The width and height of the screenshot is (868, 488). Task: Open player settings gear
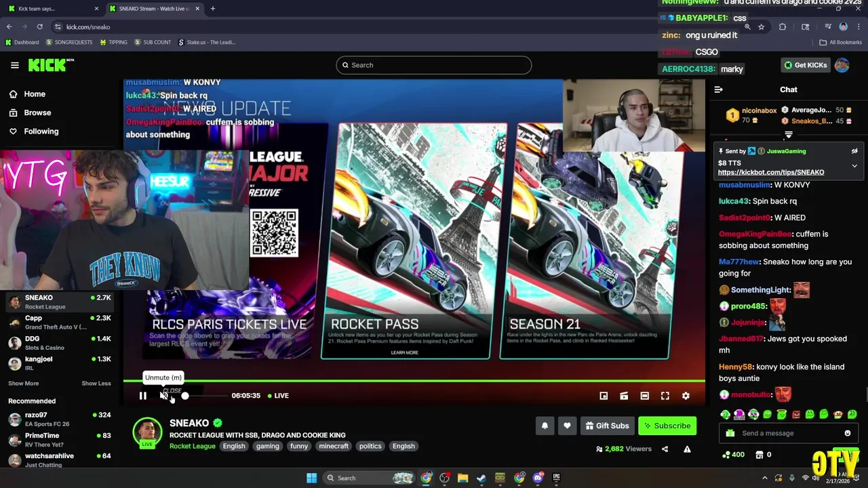click(686, 396)
